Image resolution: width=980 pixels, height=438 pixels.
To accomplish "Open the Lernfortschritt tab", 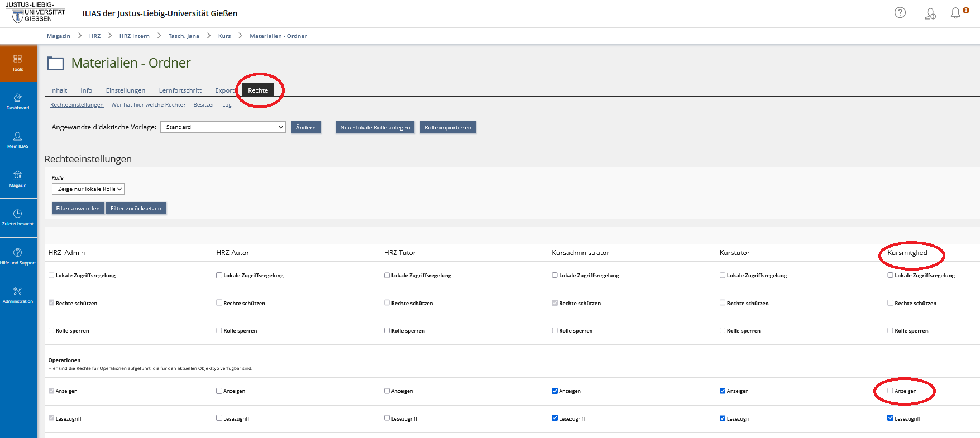I will (x=180, y=90).
